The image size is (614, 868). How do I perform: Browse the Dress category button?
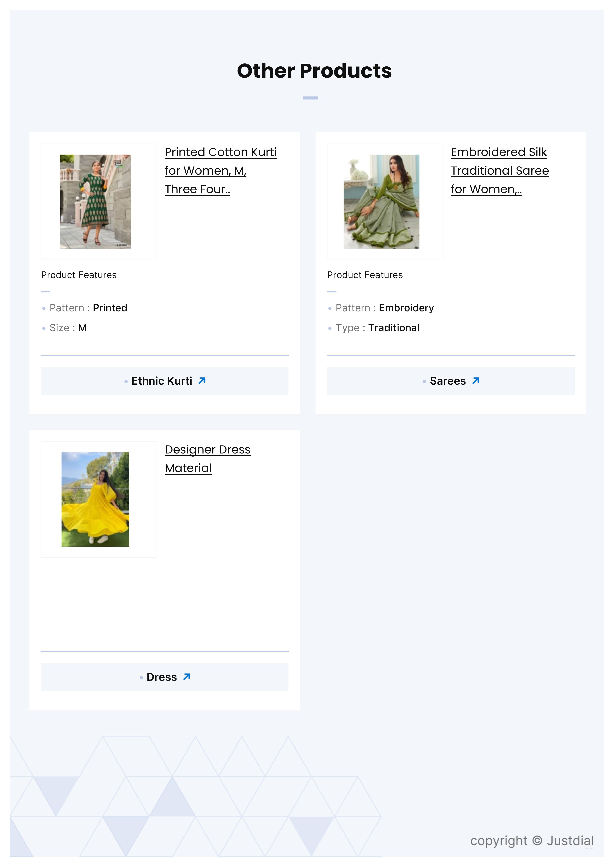coord(164,677)
